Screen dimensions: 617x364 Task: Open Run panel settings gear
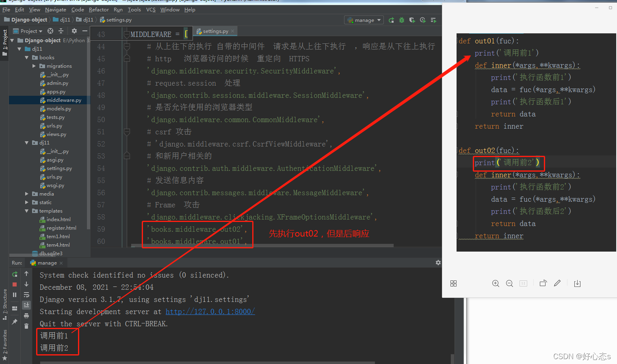point(438,263)
